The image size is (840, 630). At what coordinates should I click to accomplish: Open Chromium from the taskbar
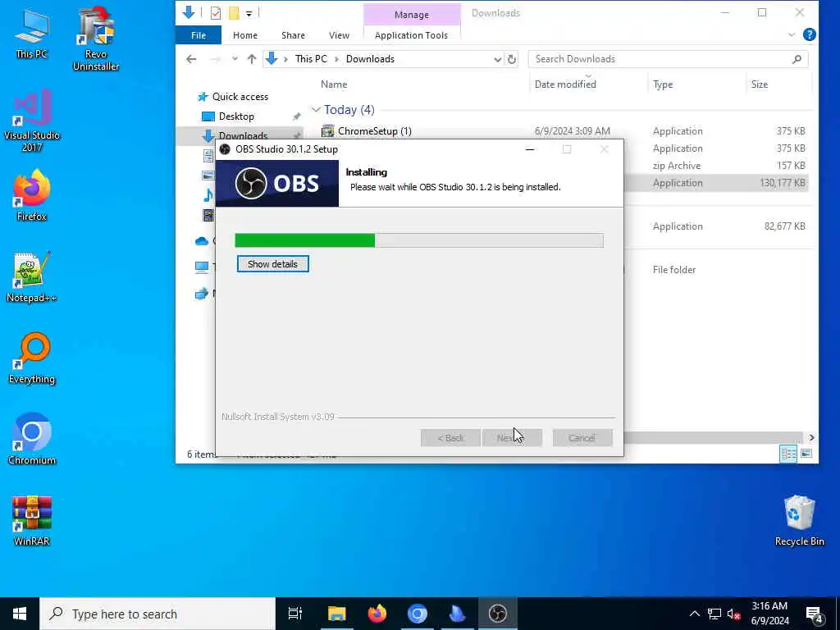(418, 614)
